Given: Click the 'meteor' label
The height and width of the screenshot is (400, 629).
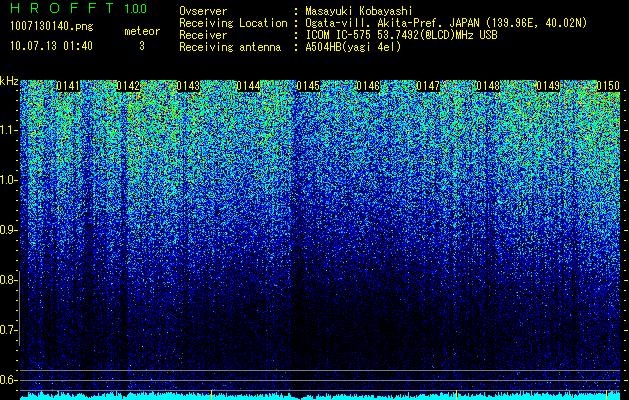Looking at the screenshot, I should [x=142, y=31].
